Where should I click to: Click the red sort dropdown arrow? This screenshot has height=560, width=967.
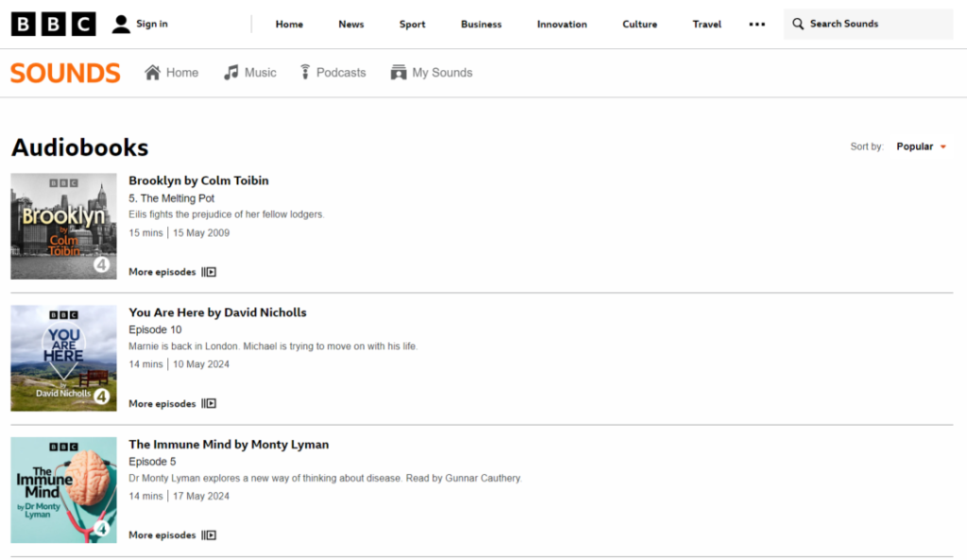click(943, 146)
